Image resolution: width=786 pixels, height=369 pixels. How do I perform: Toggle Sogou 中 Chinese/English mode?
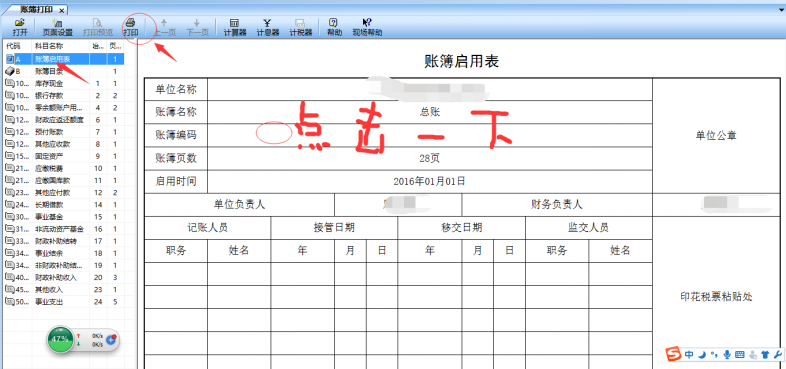[x=689, y=354]
